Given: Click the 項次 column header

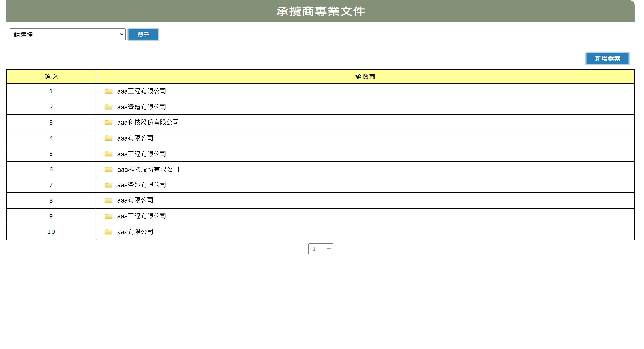Looking at the screenshot, I should coord(51,77).
